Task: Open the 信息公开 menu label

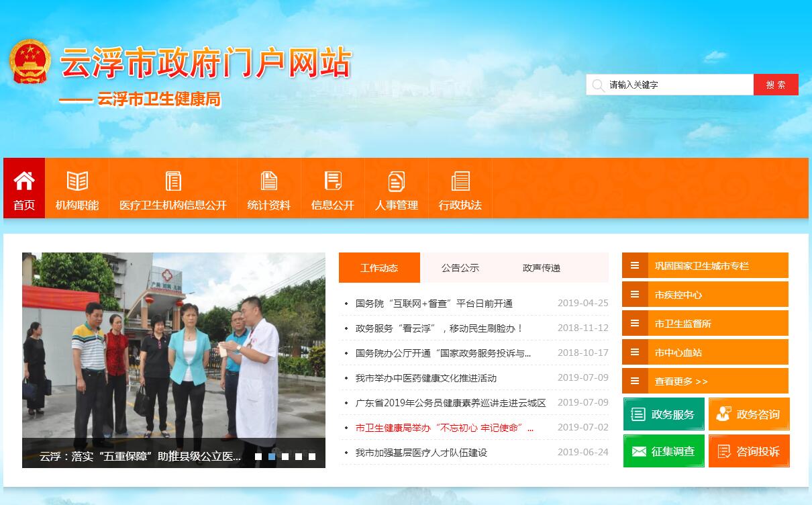Action: [x=333, y=205]
